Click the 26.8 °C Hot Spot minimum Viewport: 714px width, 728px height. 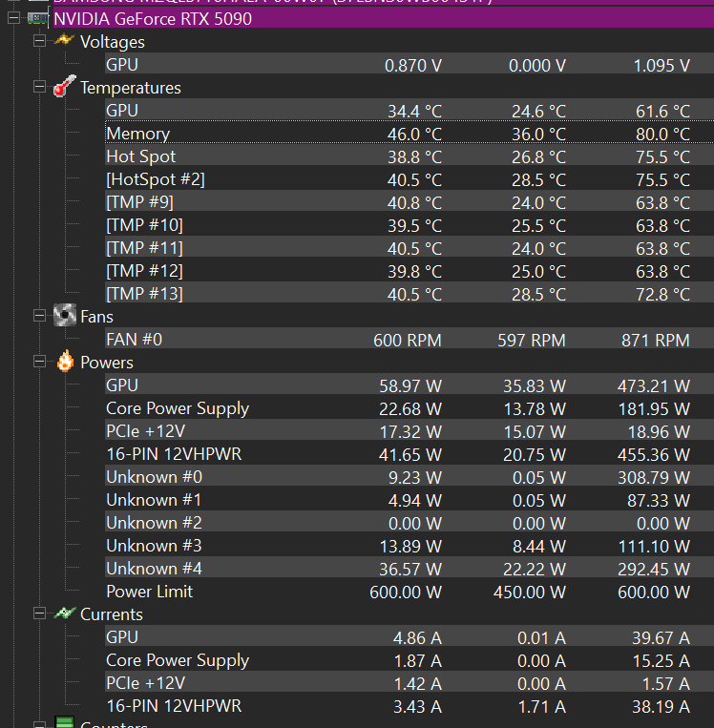coord(539,157)
